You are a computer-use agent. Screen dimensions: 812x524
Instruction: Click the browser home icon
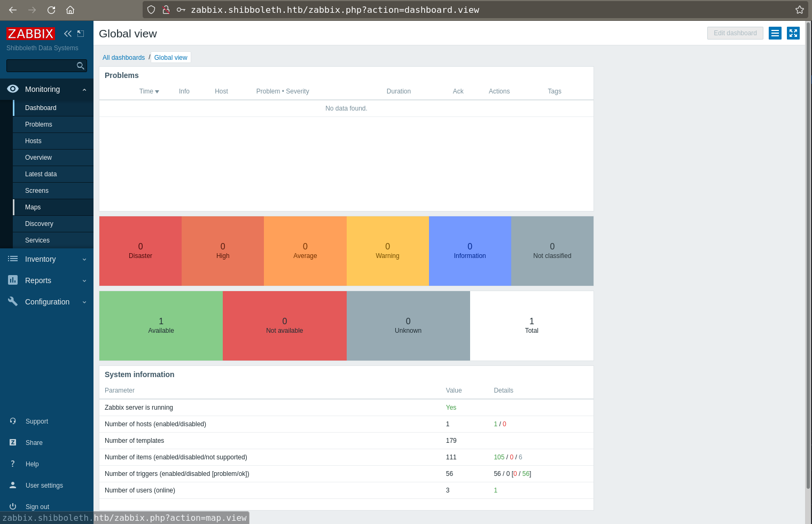(70, 10)
